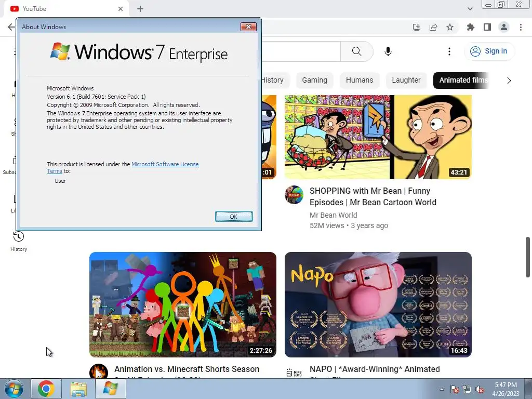Click the install app icon in address bar
The height and width of the screenshot is (399, 532).
click(x=416, y=27)
